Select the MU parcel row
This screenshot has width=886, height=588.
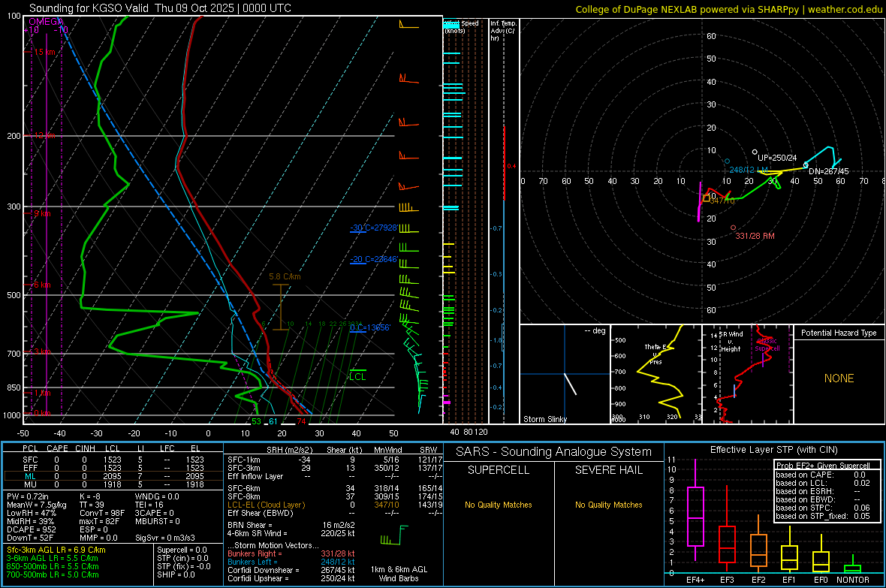(113, 484)
